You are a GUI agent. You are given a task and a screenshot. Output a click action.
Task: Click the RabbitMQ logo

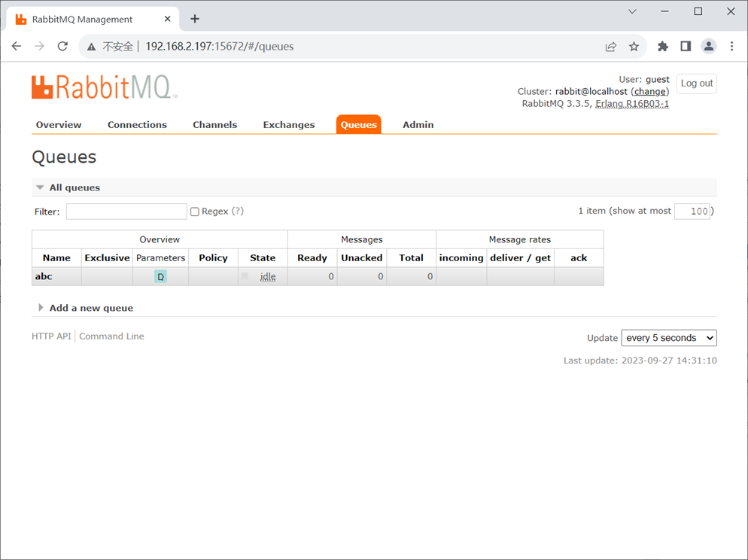point(105,87)
